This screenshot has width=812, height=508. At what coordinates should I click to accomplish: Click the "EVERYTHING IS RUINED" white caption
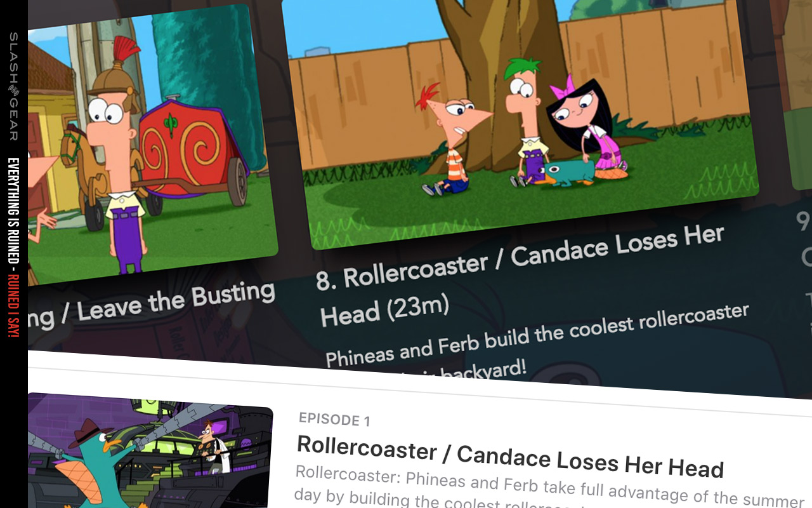point(13,210)
